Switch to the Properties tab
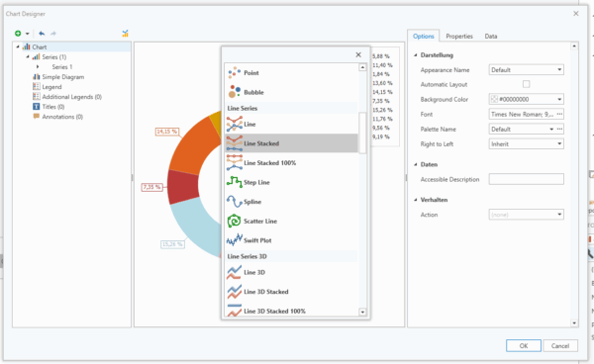The width and height of the screenshot is (594, 364). click(459, 36)
